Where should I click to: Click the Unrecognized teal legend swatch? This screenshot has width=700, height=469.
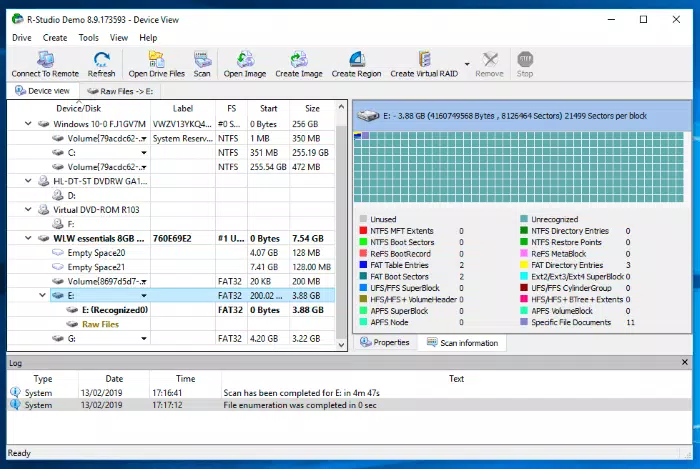click(x=524, y=219)
